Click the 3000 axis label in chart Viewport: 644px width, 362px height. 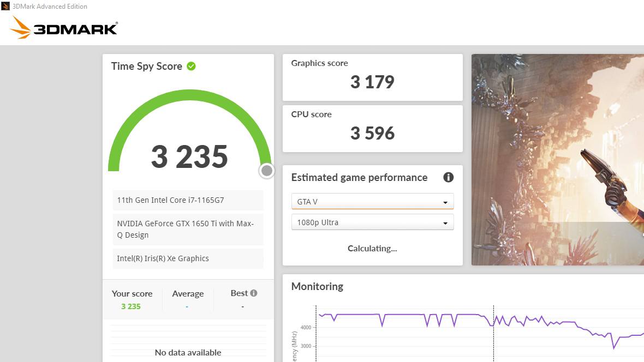click(x=306, y=346)
